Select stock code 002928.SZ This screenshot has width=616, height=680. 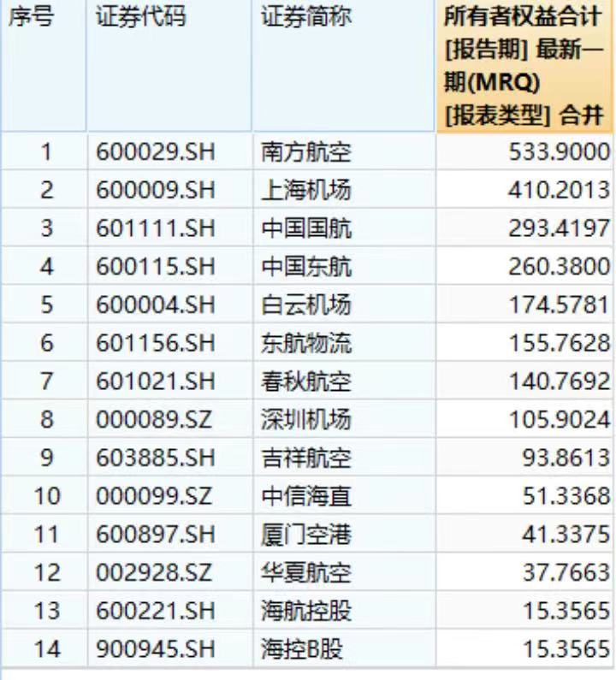click(x=154, y=572)
